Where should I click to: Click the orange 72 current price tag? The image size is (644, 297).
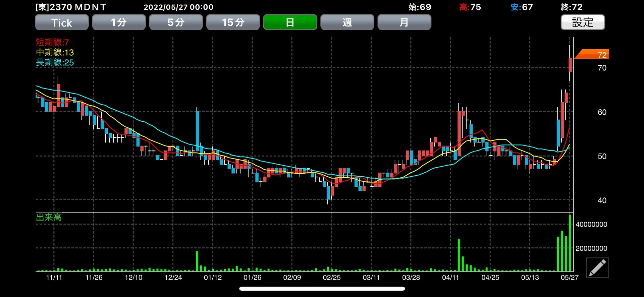(x=592, y=54)
